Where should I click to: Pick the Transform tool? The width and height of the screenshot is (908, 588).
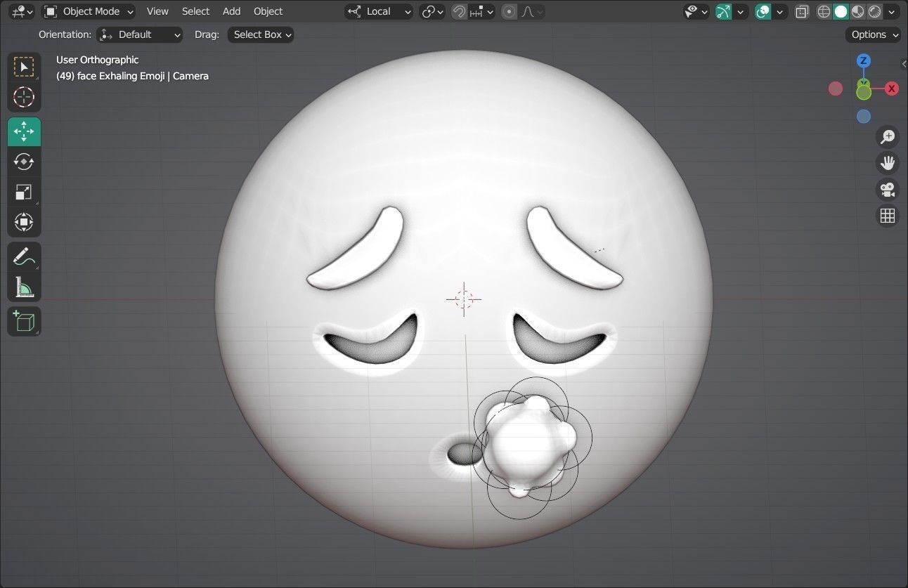coord(24,223)
